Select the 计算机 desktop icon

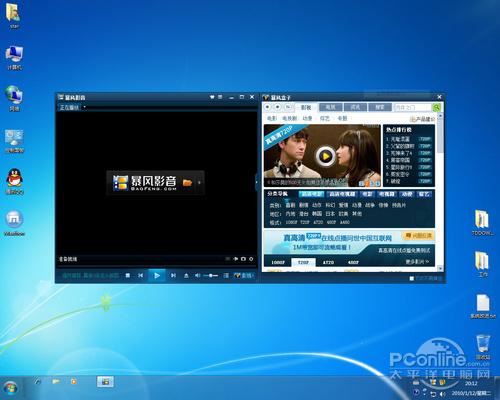coord(14,58)
